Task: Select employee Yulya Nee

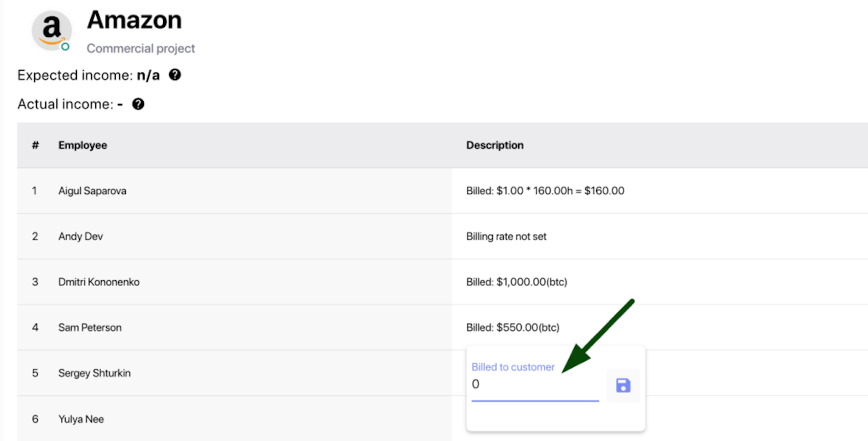Action: 81,419
